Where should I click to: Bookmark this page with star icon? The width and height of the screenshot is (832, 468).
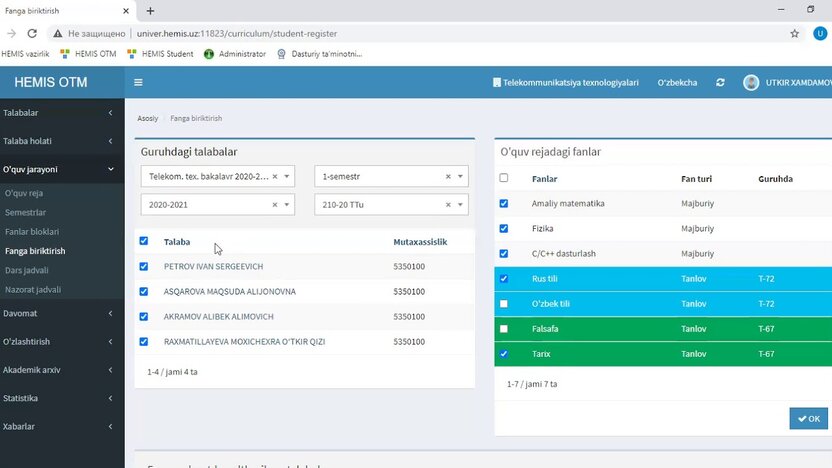pos(794,33)
